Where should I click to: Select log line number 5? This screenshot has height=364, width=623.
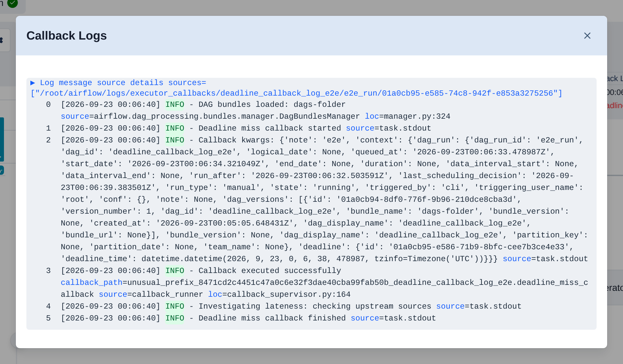tap(49, 318)
